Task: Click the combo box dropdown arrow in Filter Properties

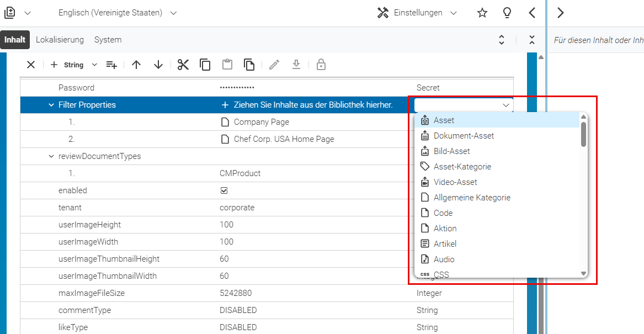Action: [505, 105]
